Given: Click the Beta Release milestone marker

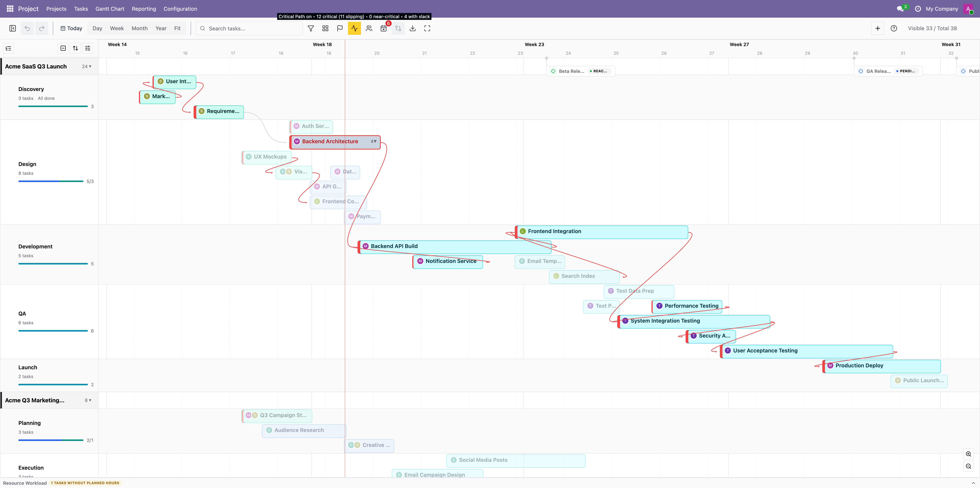Looking at the screenshot, I should (581, 71).
